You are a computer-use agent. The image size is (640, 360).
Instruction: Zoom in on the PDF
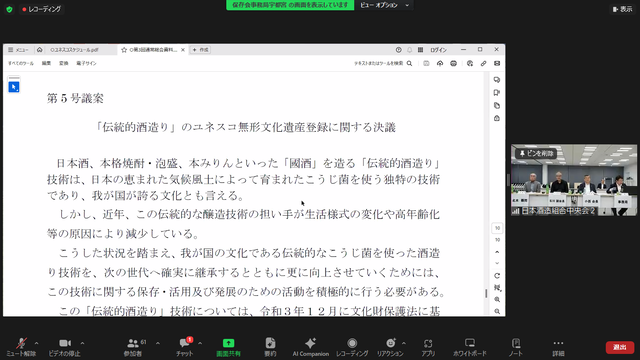[x=497, y=299]
